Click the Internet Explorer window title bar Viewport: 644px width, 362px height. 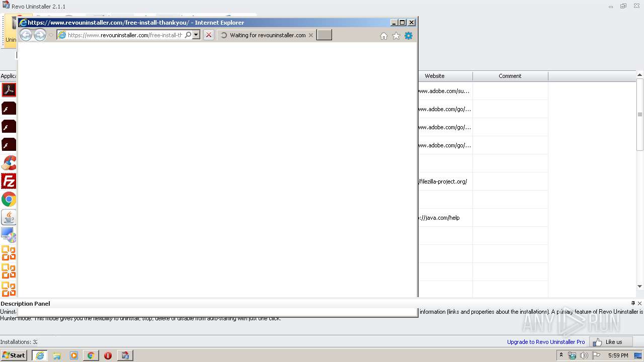click(x=217, y=23)
